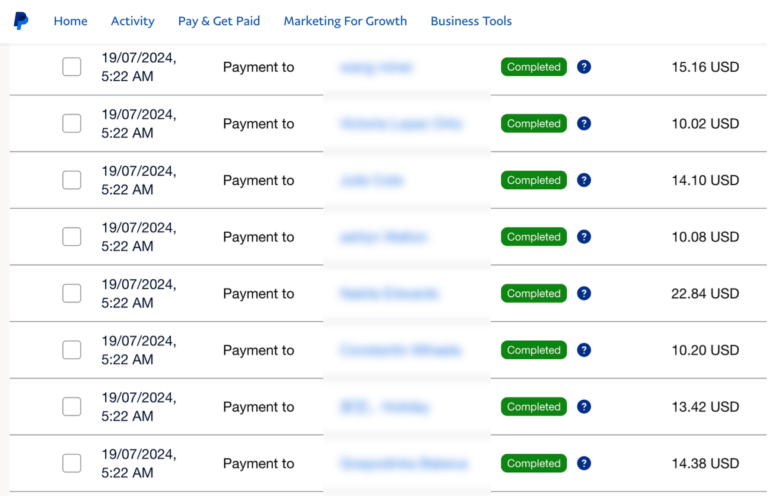Click question mark beside 14.38 USD payment
768x496 pixels.
coord(584,463)
